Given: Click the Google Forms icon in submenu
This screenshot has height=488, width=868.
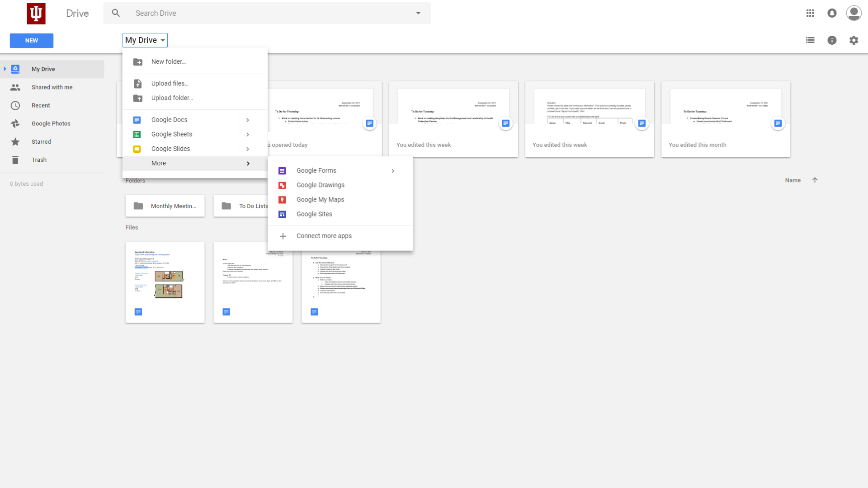Looking at the screenshot, I should 282,170.
